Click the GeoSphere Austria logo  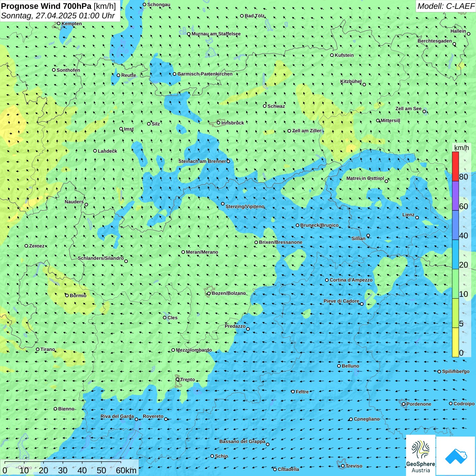(421, 455)
